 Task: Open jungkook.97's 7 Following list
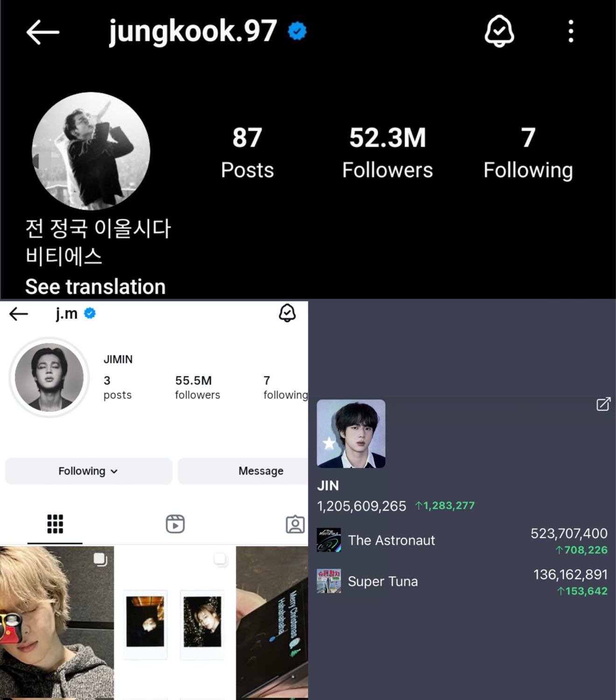528,153
